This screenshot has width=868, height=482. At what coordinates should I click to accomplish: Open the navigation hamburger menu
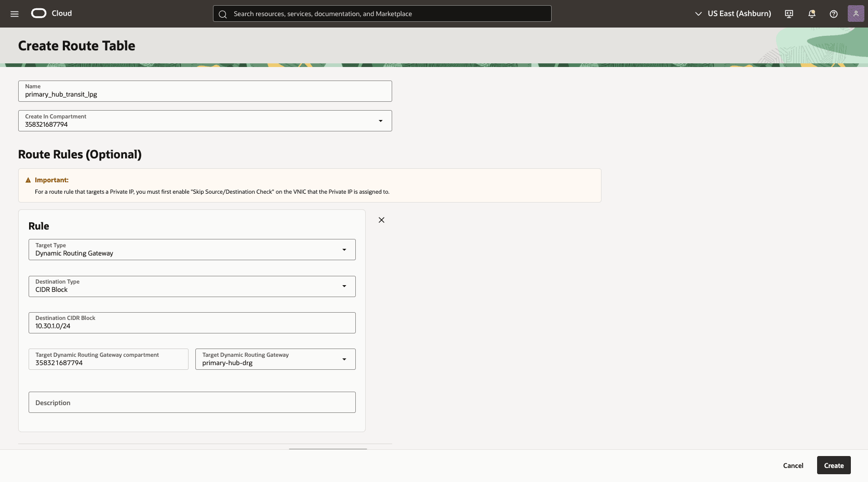coord(14,14)
